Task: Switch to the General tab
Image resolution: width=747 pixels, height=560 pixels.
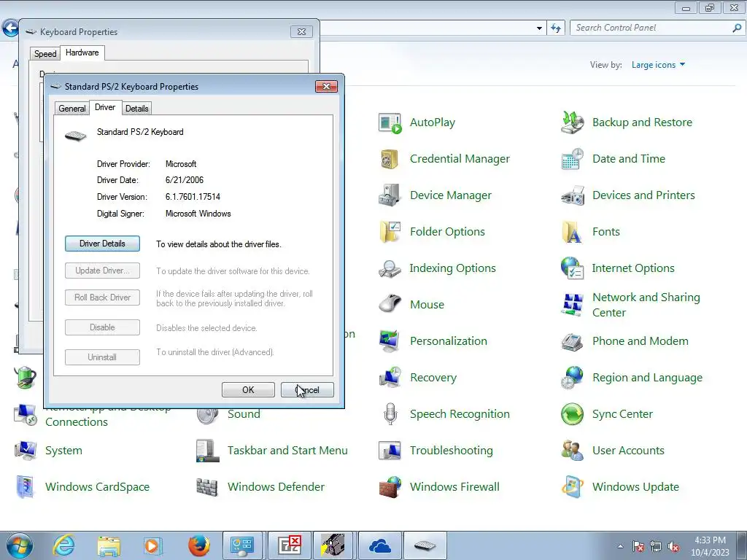Action: tap(72, 109)
